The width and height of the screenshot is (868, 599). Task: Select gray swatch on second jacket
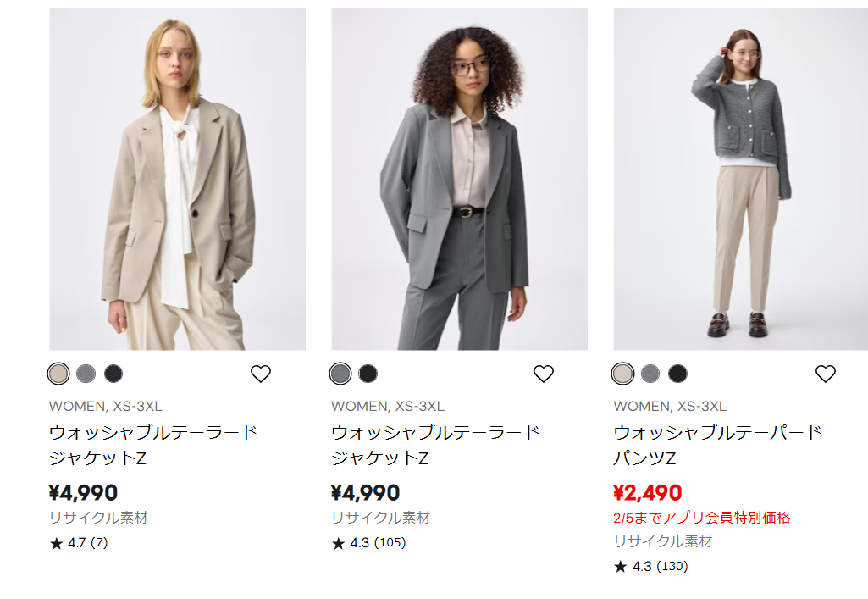(x=340, y=374)
